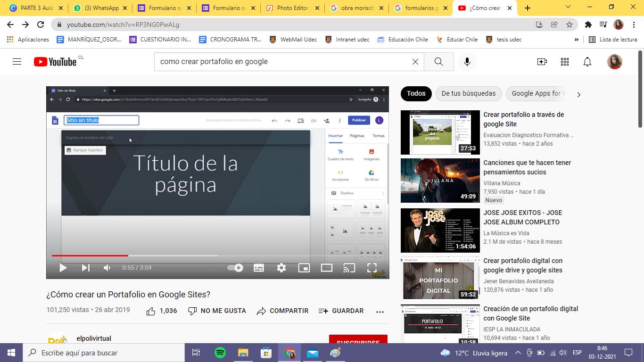This screenshot has width=644, height=362.
Task: Open Chrome media control icon
Action: (x=603, y=25)
